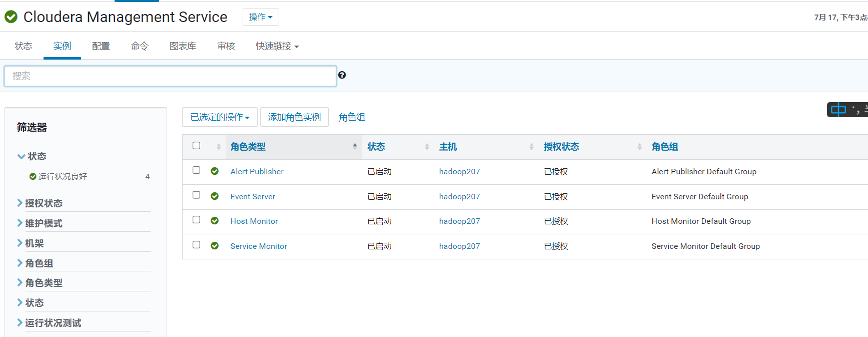Viewport: 868px width, 337px height.
Task: Click the 已授权 cell in the Event Server row
Action: click(x=556, y=196)
